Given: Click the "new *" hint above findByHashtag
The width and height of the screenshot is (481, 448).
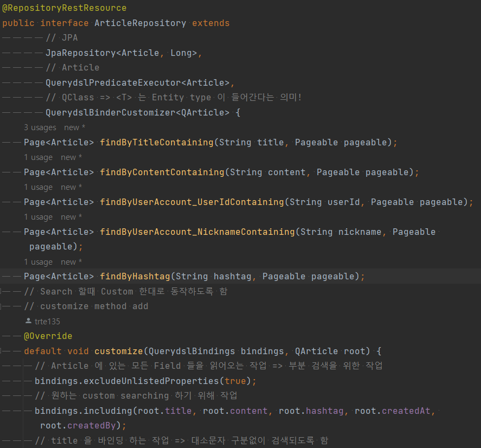Looking at the screenshot, I should [x=71, y=262].
